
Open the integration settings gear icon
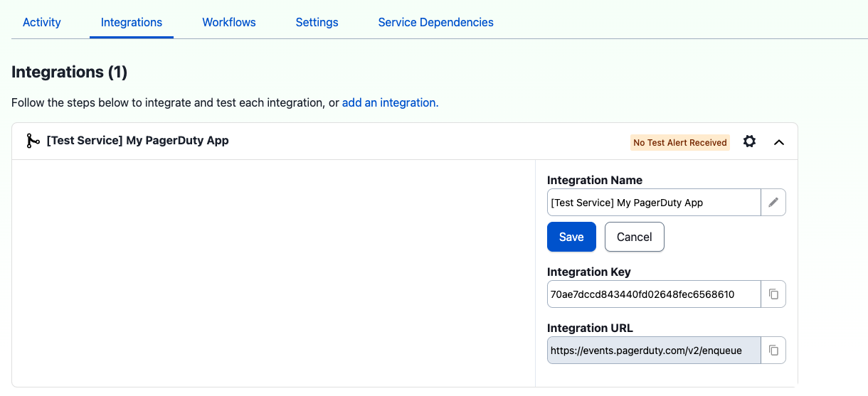point(749,141)
